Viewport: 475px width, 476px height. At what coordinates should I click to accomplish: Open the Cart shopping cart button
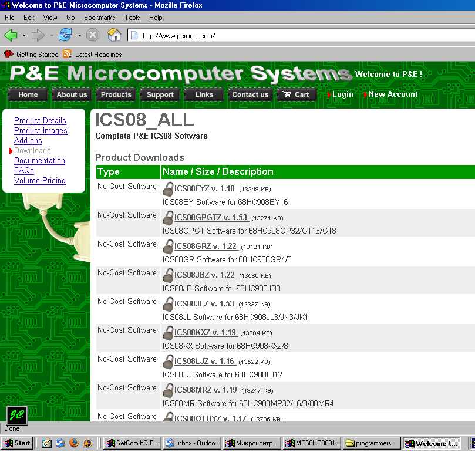[x=297, y=94]
